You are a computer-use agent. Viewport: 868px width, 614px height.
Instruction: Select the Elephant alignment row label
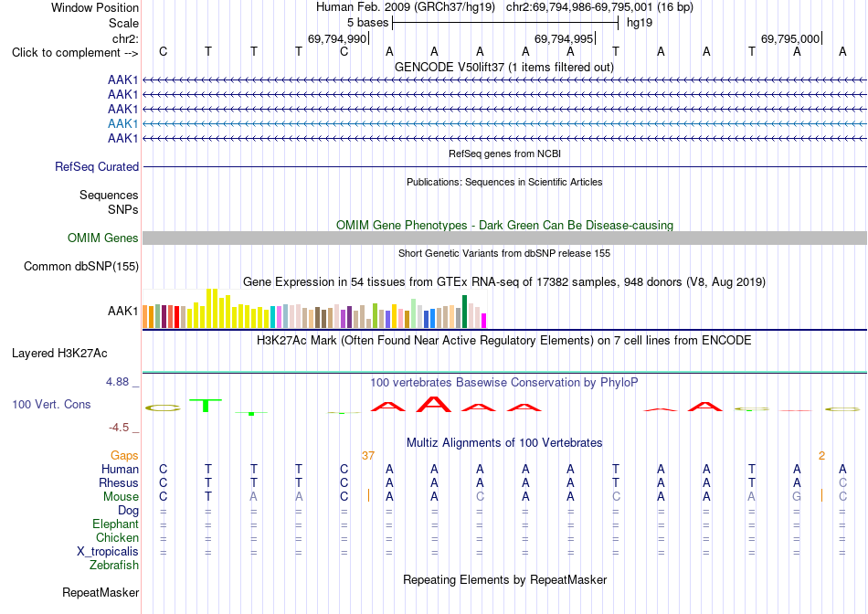115,524
